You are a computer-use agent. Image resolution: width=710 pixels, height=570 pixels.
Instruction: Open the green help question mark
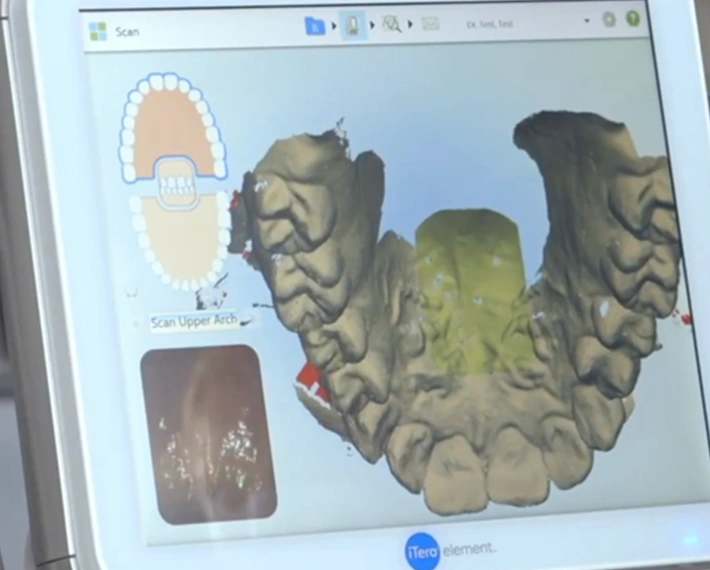[633, 19]
